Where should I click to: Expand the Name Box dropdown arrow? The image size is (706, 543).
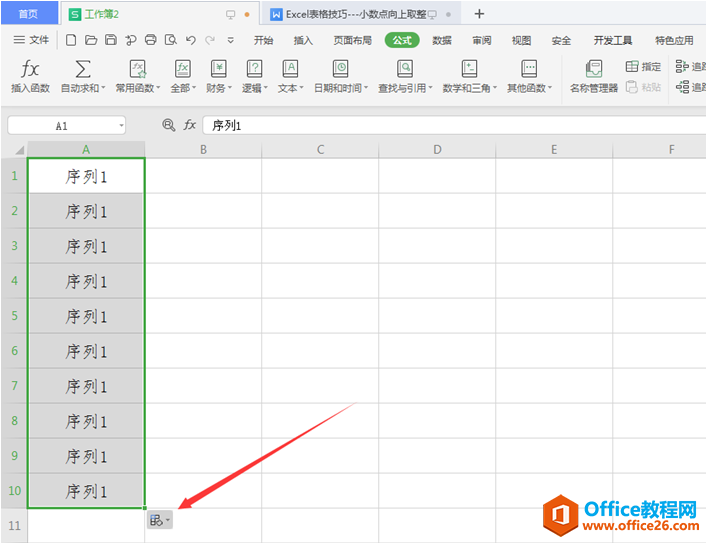click(121, 126)
